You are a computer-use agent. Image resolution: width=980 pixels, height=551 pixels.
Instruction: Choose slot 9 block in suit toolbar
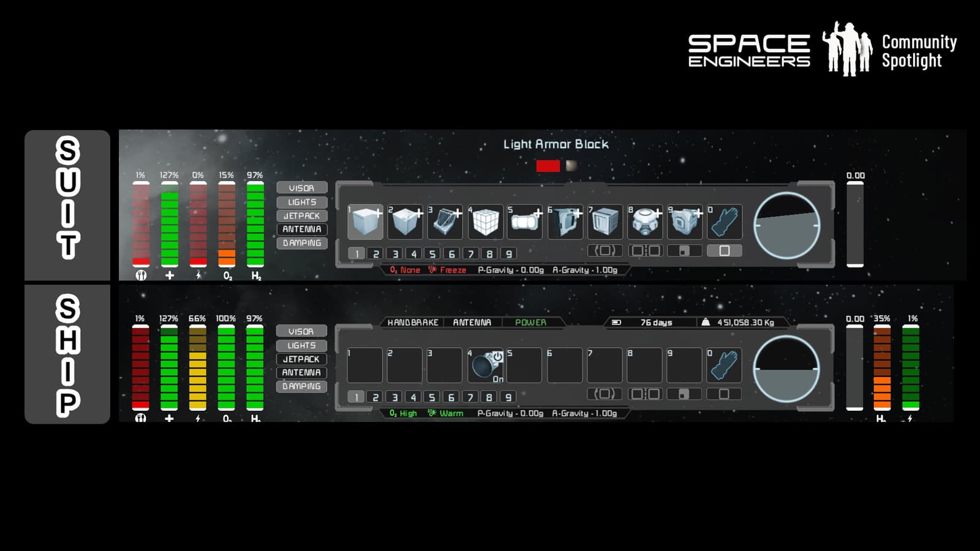[685, 222]
